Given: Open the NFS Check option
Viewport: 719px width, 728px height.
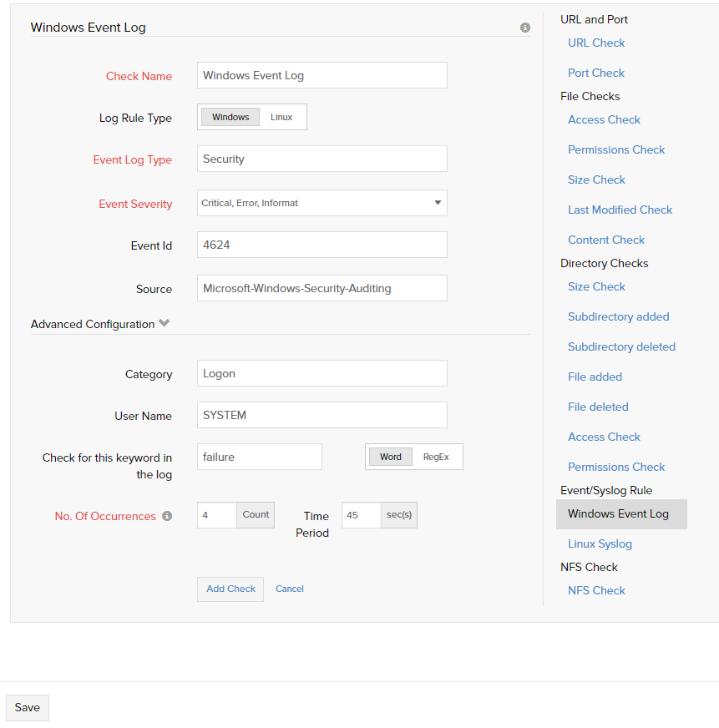Looking at the screenshot, I should (596, 590).
